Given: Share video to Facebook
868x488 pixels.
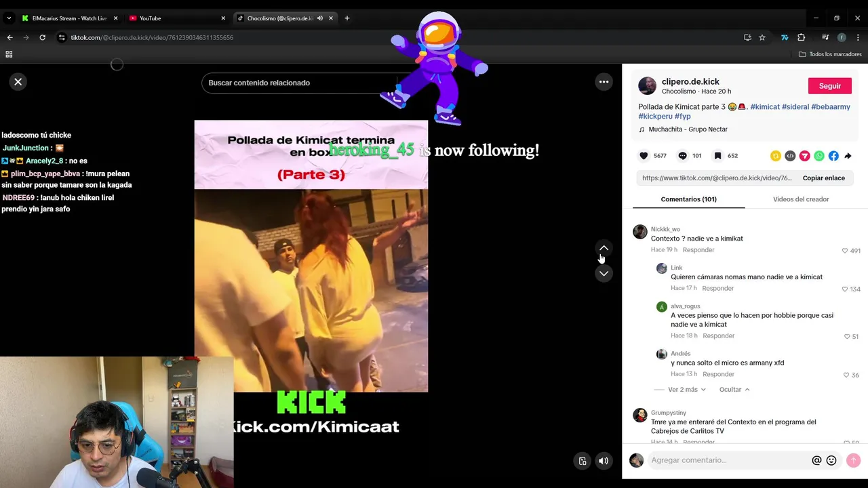Looking at the screenshot, I should 833,156.
